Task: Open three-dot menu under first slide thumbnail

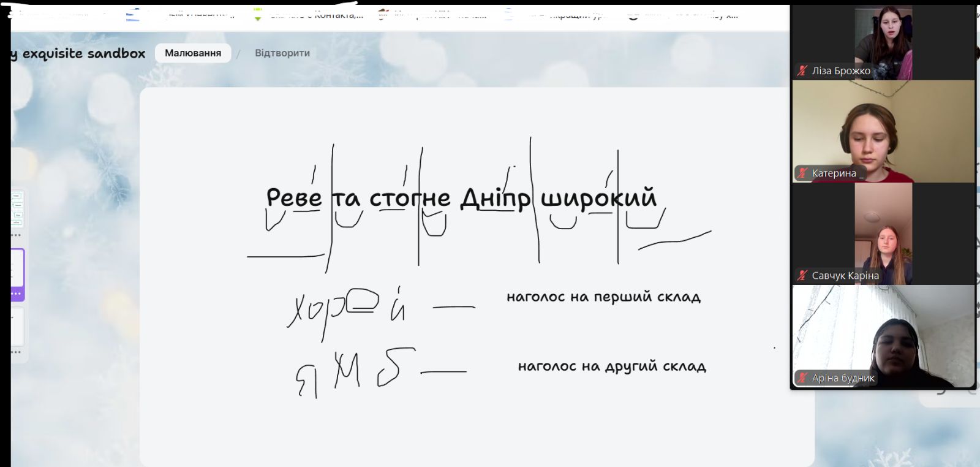Action: (x=17, y=235)
